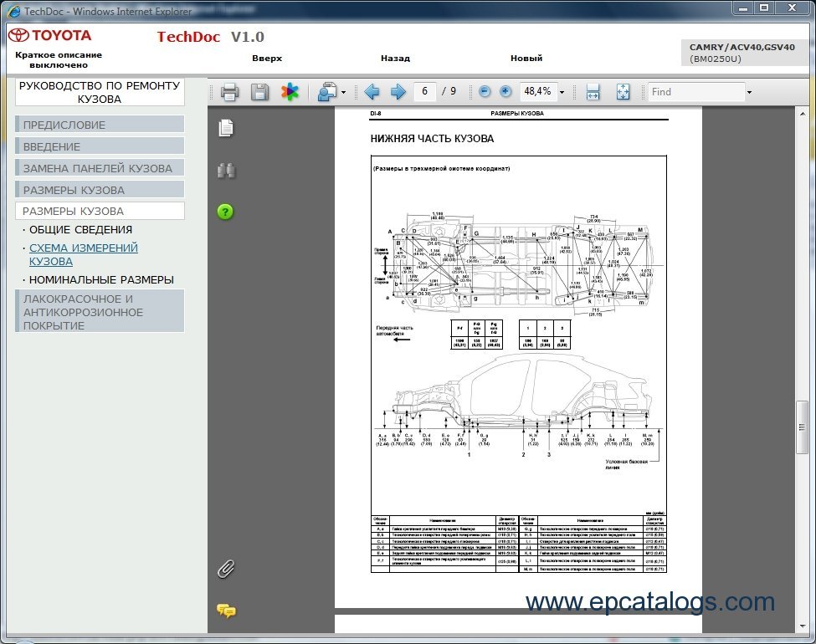Open the collaborate icon in the PDF toolbar
The height and width of the screenshot is (644, 816).
pyautogui.click(x=327, y=92)
